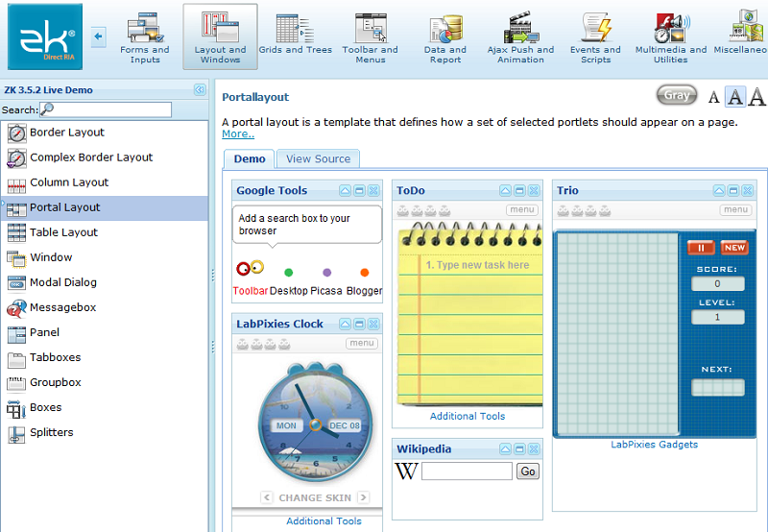
Task: Collapse the ZK 3.5.2 Live Demo sidebar
Action: (200, 89)
